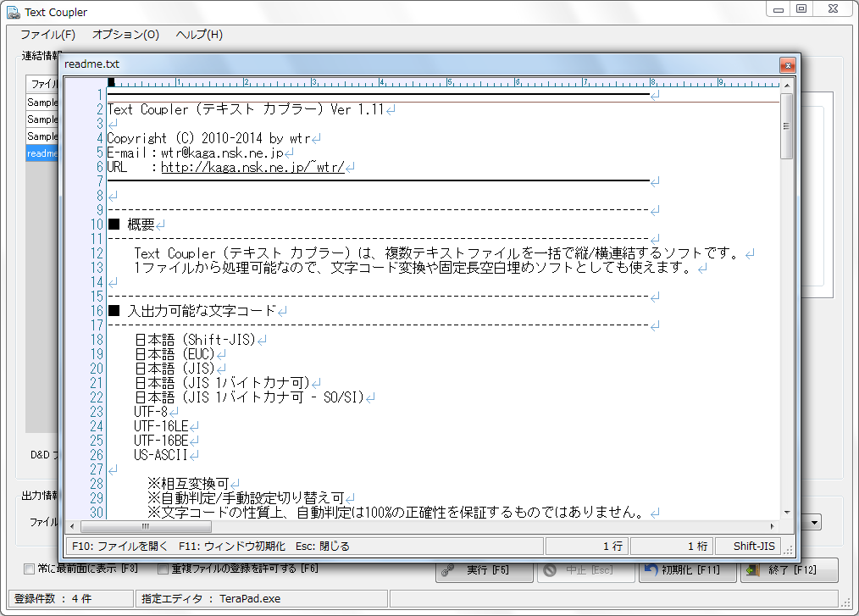Screen dimensions: 859x616
Task: Expand the output dropdown behind the readme window
Action: click(814, 523)
